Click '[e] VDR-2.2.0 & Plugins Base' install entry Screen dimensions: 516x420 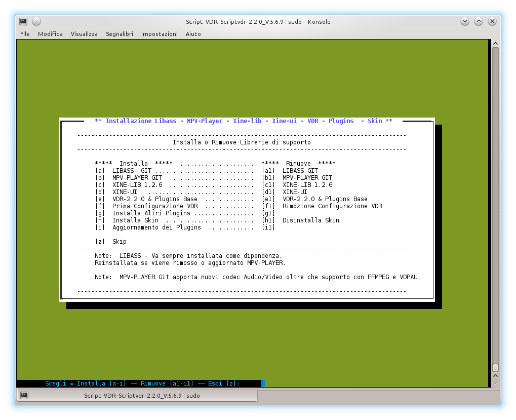coord(146,199)
